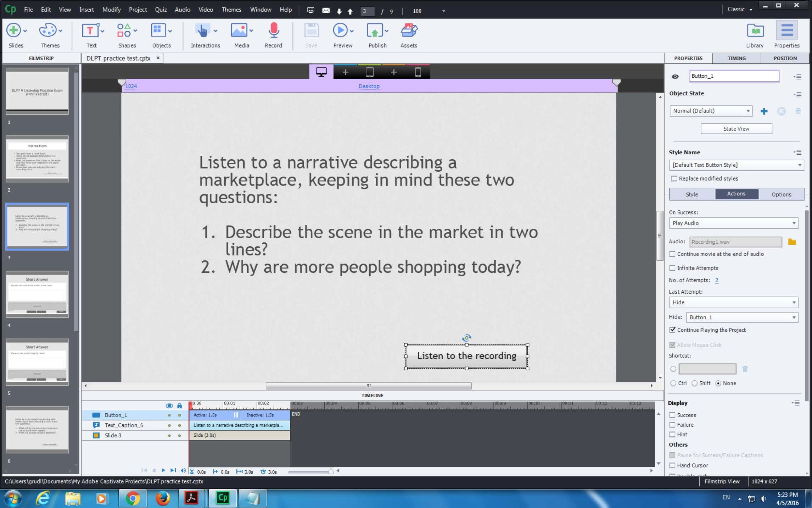The image size is (812, 508).
Task: Enable Infinite Attempts checkbox
Action: [x=672, y=268]
